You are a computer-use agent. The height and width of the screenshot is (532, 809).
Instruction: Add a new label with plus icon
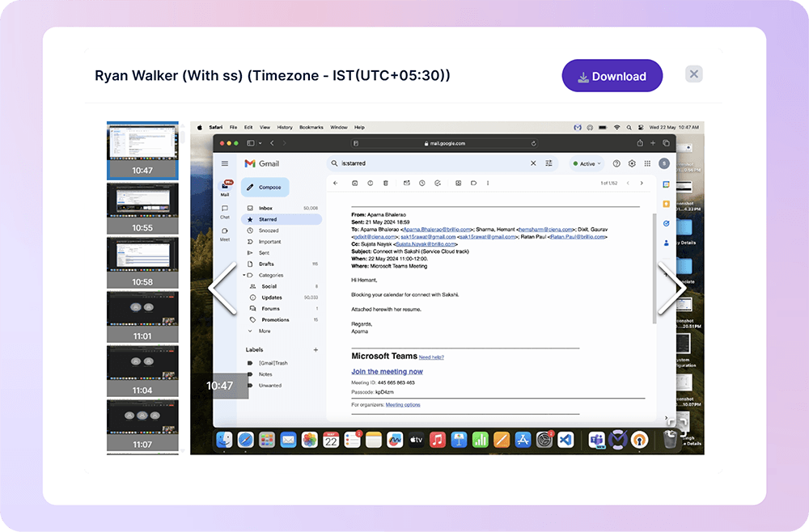[x=316, y=349]
